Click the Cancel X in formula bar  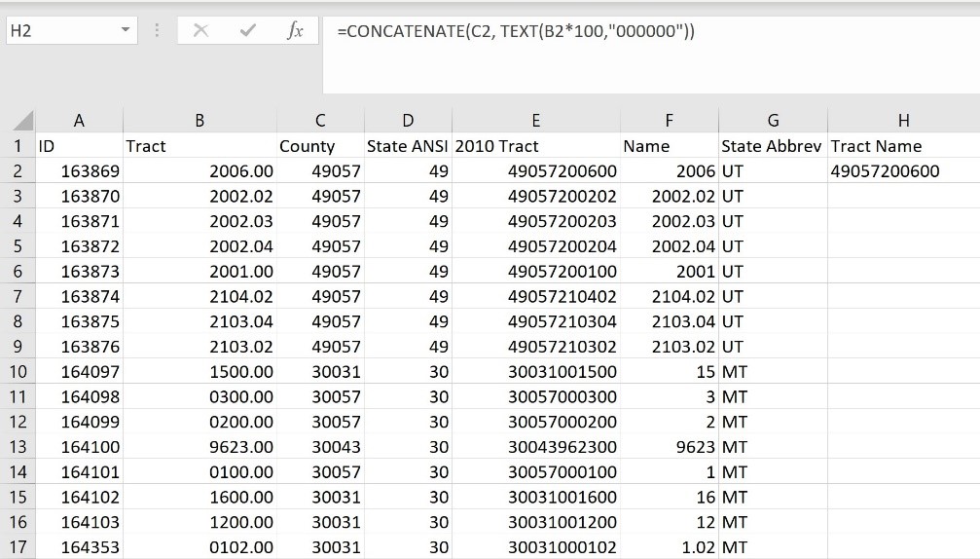point(200,31)
